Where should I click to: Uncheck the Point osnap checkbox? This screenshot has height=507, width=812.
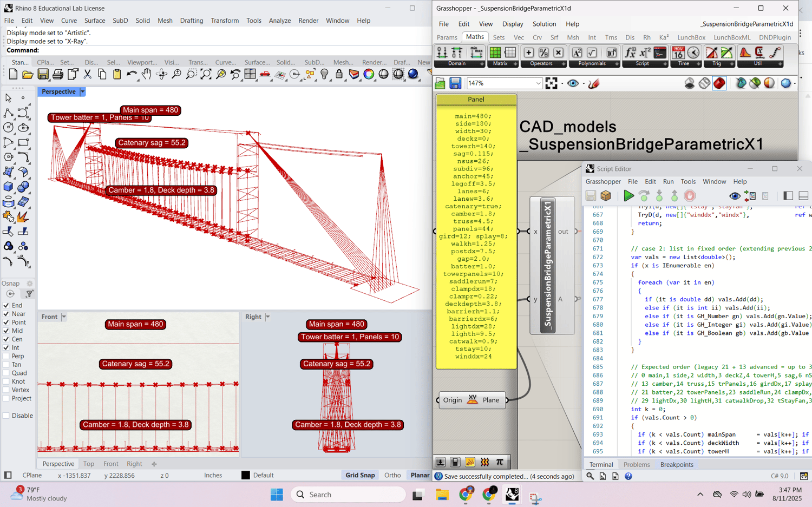pyautogui.click(x=6, y=322)
